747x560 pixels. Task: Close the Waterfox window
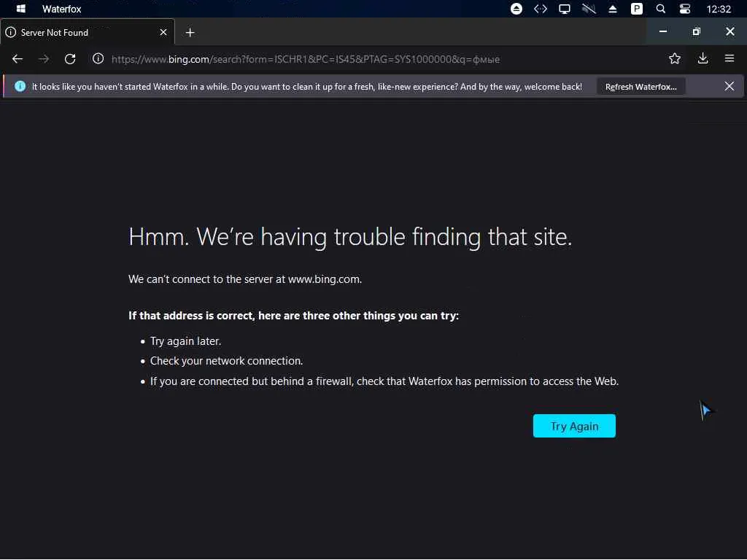point(729,31)
